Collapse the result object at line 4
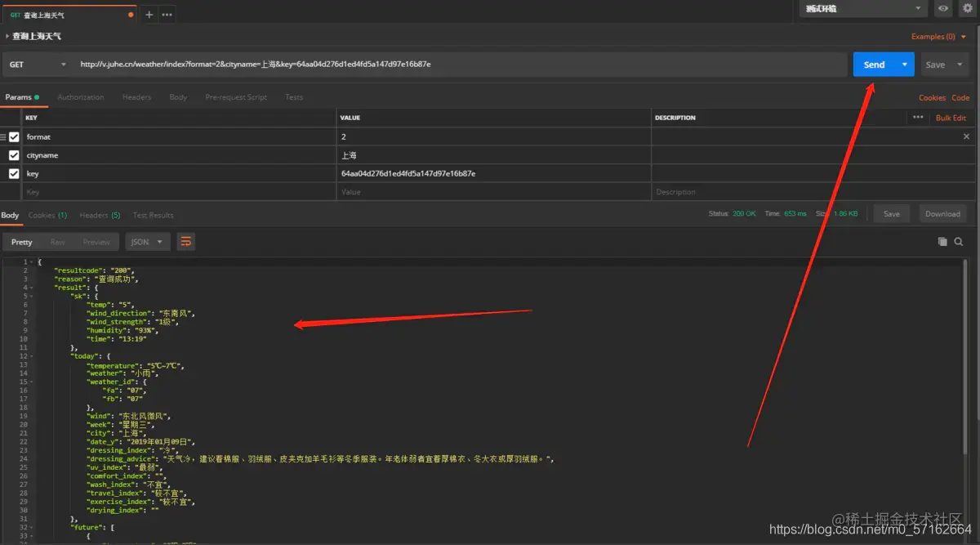 (x=32, y=288)
